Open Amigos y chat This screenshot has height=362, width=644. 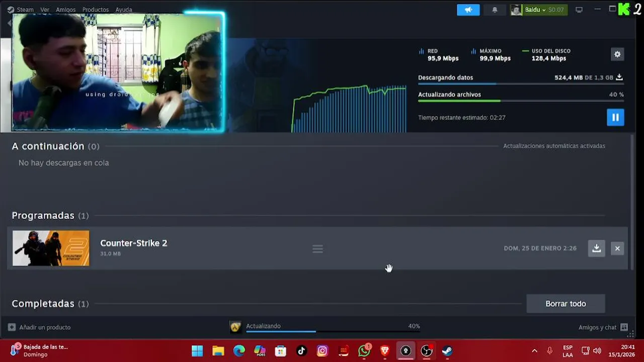(x=603, y=327)
